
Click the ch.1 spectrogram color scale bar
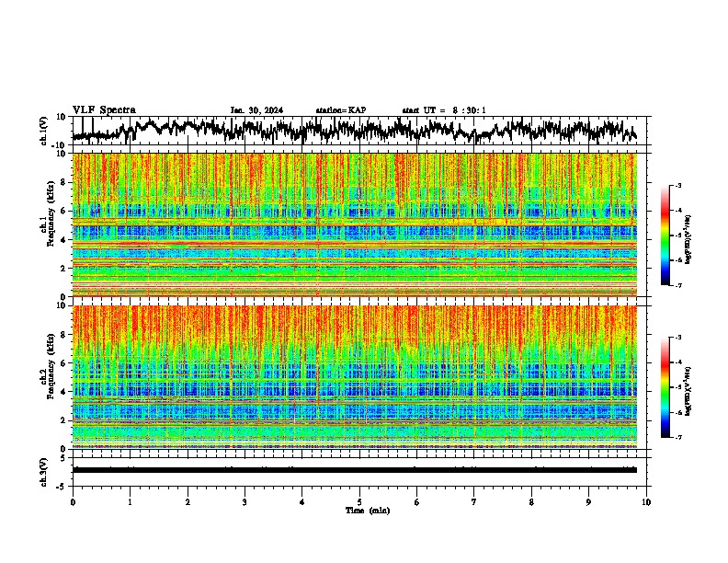click(665, 236)
